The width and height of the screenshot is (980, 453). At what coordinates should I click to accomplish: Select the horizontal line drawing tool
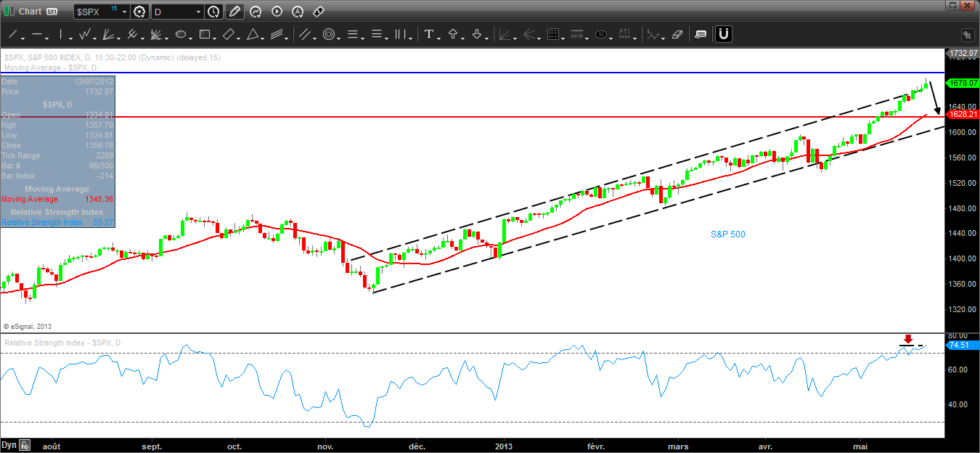click(37, 34)
